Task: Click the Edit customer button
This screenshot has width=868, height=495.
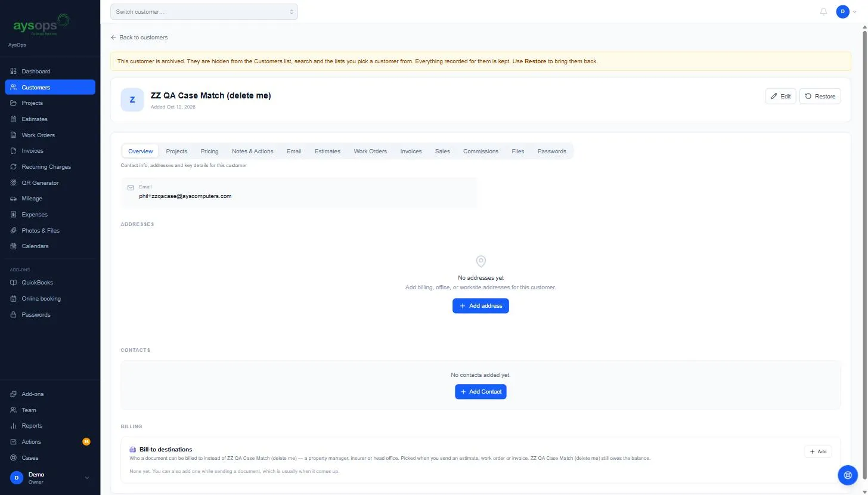Action: coord(780,97)
